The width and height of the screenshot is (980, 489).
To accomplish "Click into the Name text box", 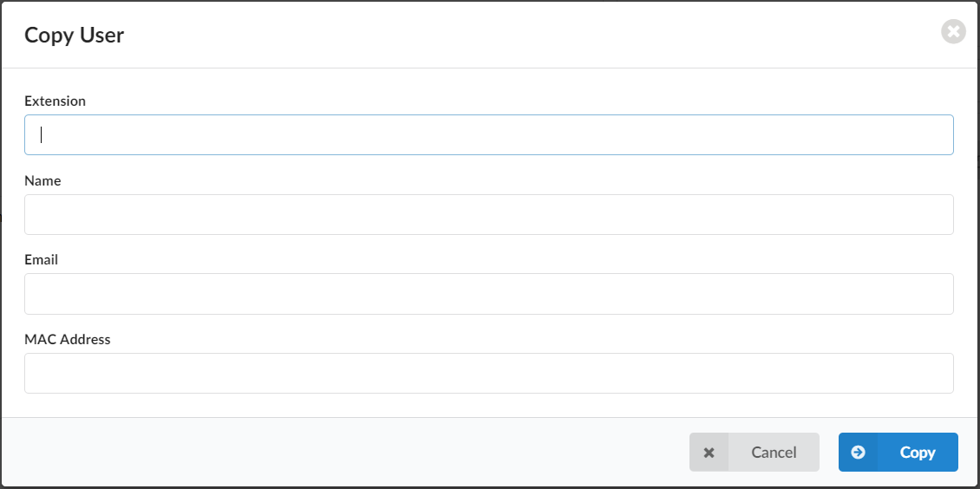I will point(489,214).
